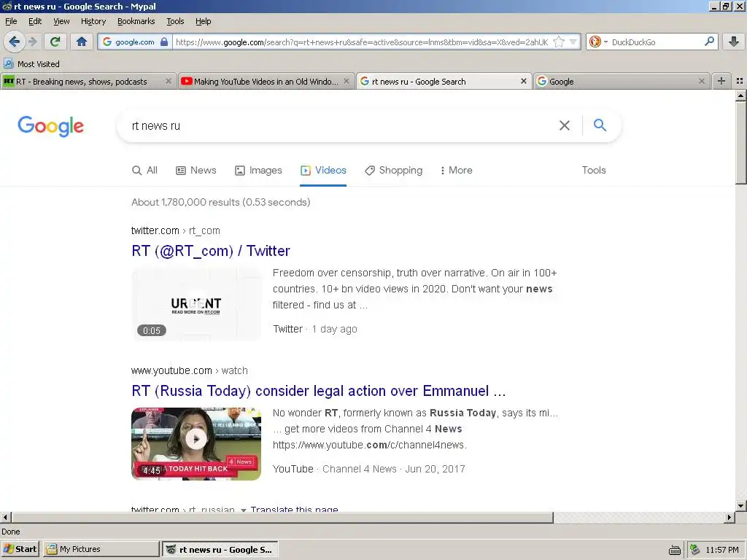
Task: Open the Bookmarks menu
Action: (x=136, y=21)
